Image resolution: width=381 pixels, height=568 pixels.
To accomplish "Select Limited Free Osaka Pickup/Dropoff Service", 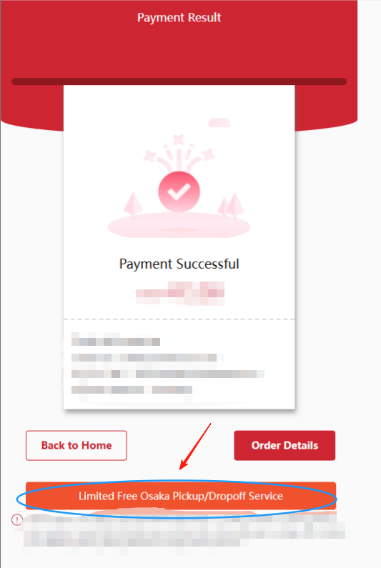I will tap(181, 496).
